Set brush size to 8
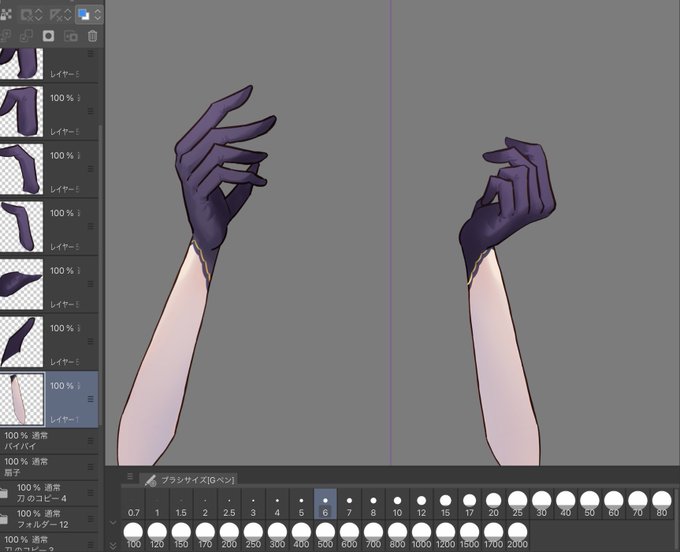This screenshot has height=552, width=680. tap(373, 504)
